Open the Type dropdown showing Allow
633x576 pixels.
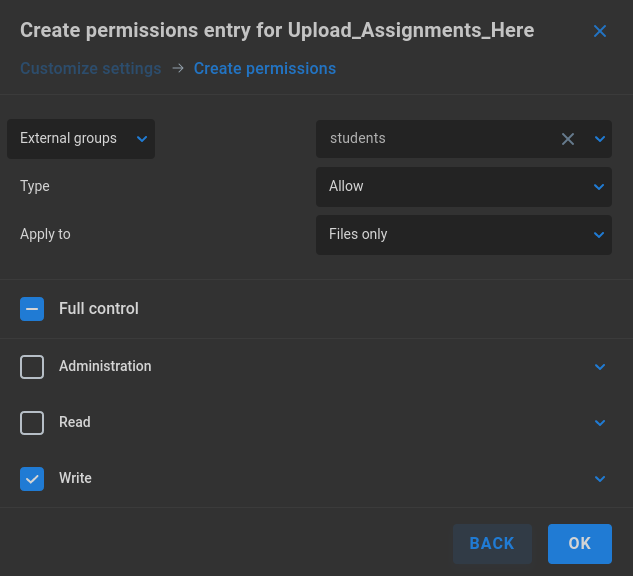[x=463, y=187]
